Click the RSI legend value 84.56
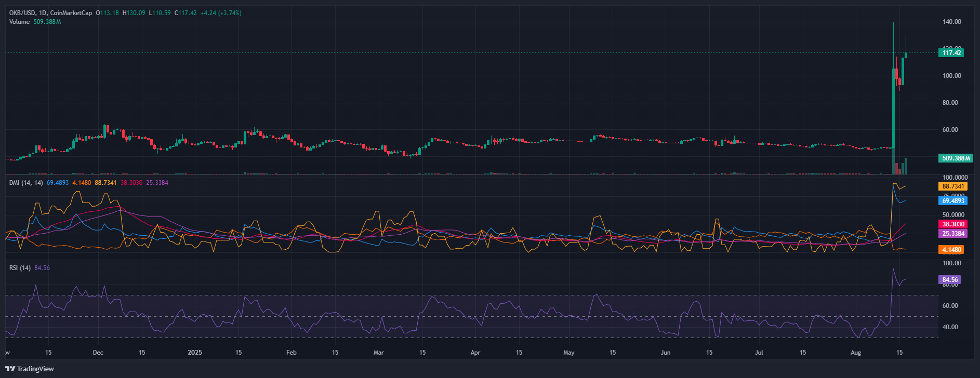Screen dimensions: 980x378 coord(42,268)
